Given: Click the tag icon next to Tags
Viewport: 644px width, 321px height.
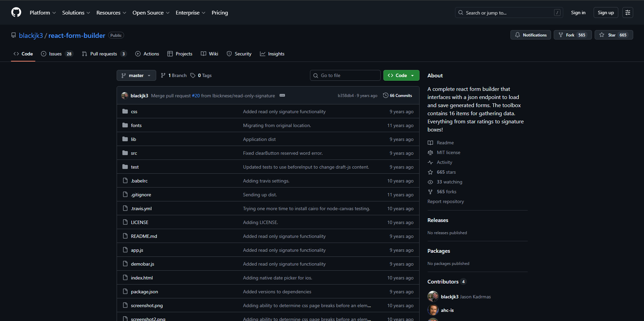Looking at the screenshot, I should click(193, 75).
